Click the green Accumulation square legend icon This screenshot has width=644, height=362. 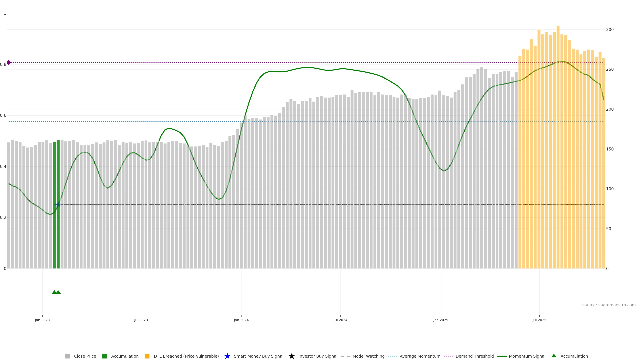coord(104,356)
